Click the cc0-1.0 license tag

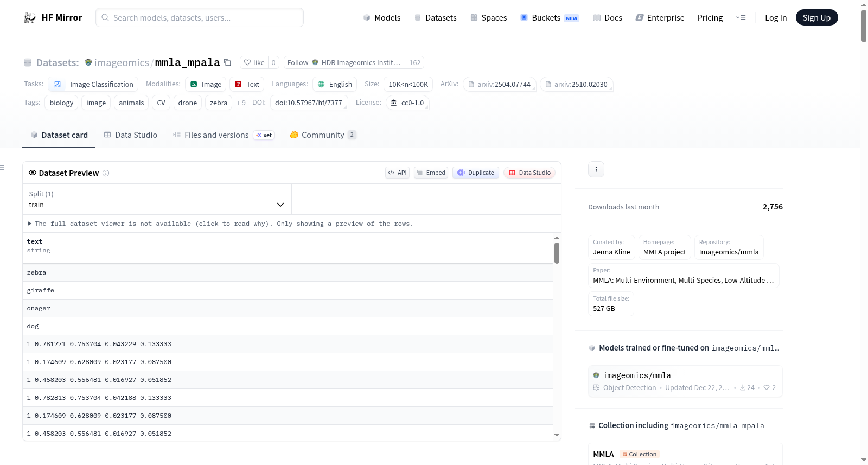(x=407, y=103)
